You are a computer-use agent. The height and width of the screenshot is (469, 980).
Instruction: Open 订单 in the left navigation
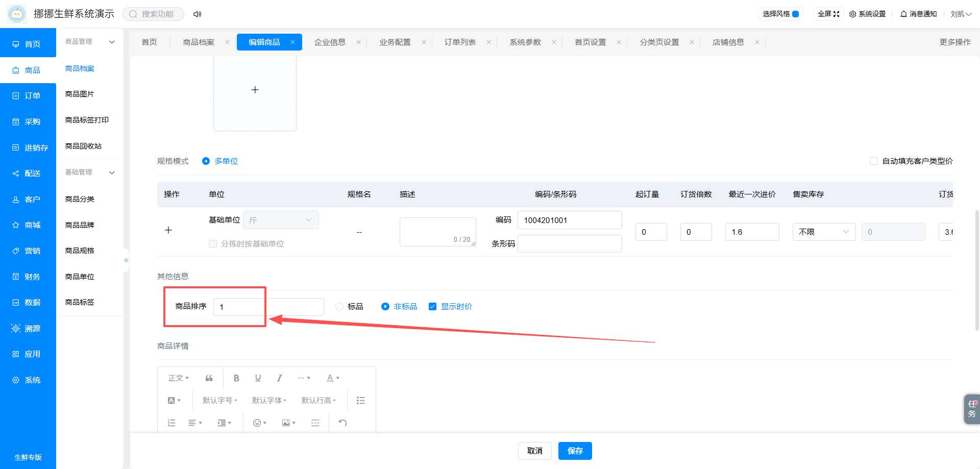click(28, 96)
